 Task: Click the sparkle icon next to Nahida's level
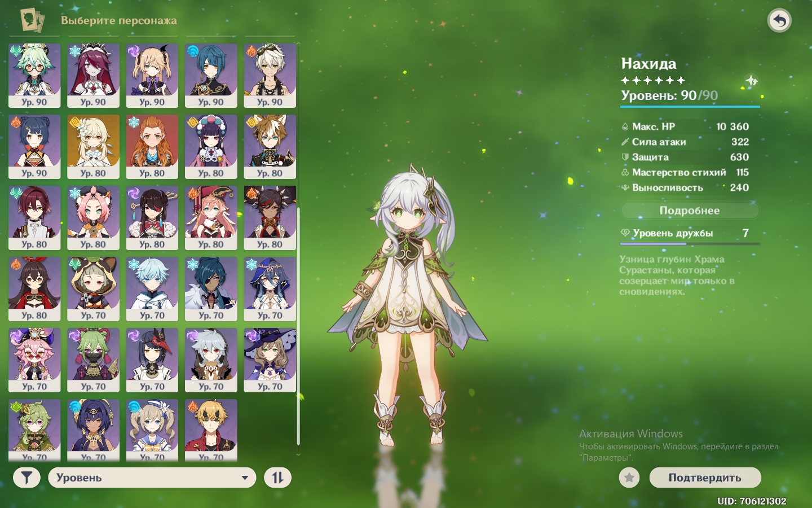click(751, 81)
